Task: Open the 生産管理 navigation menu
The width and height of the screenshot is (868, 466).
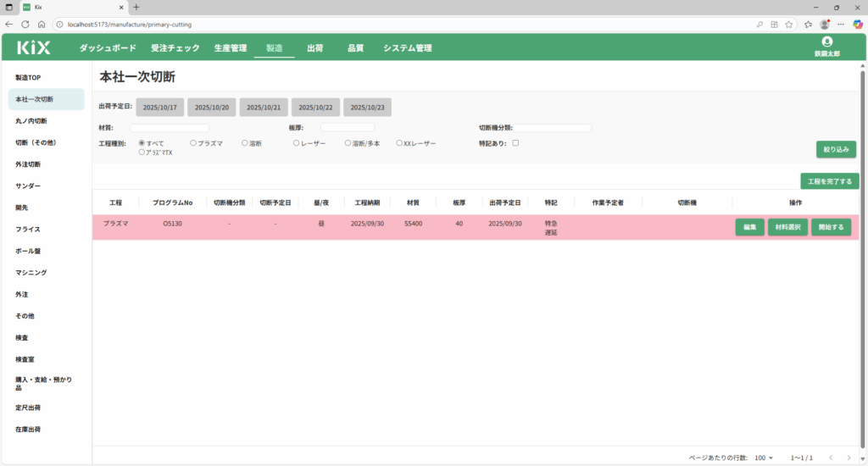Action: coord(231,48)
